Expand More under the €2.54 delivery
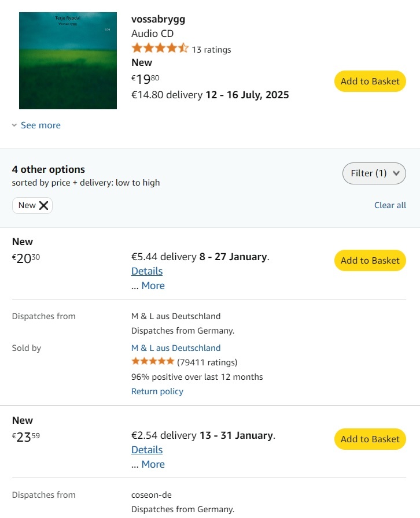420x518 pixels. (153, 464)
